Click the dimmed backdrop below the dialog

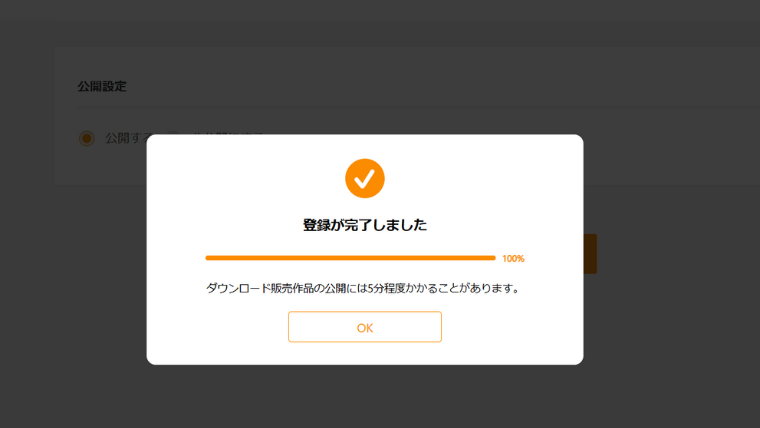[364, 396]
